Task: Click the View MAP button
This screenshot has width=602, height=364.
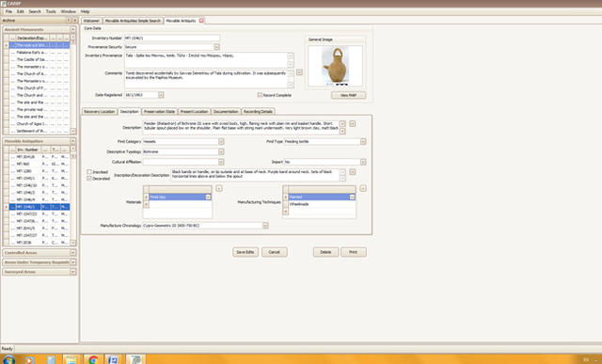Action: pyautogui.click(x=349, y=95)
